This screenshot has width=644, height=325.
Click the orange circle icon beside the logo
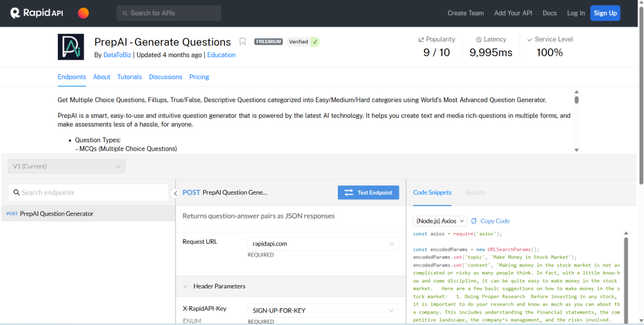tap(84, 13)
